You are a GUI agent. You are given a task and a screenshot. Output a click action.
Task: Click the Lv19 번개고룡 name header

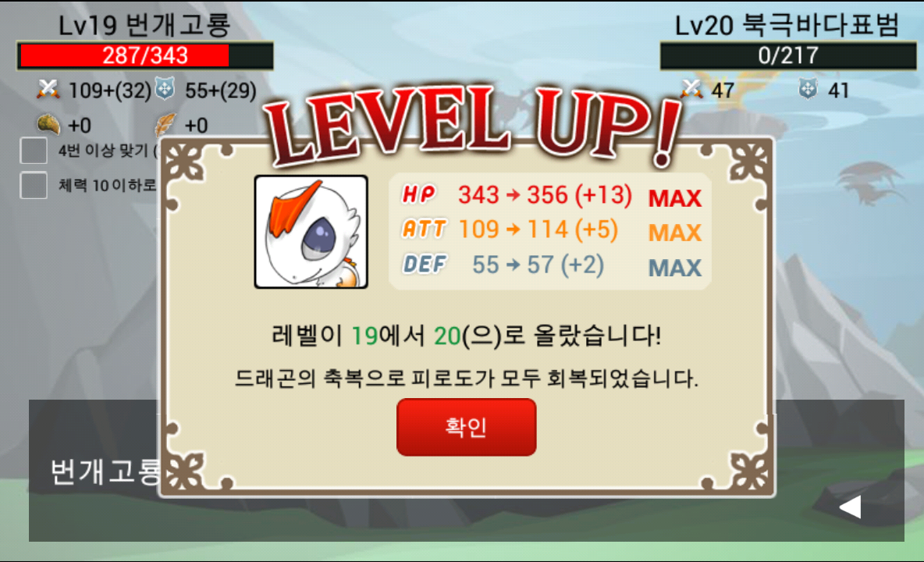point(144,25)
